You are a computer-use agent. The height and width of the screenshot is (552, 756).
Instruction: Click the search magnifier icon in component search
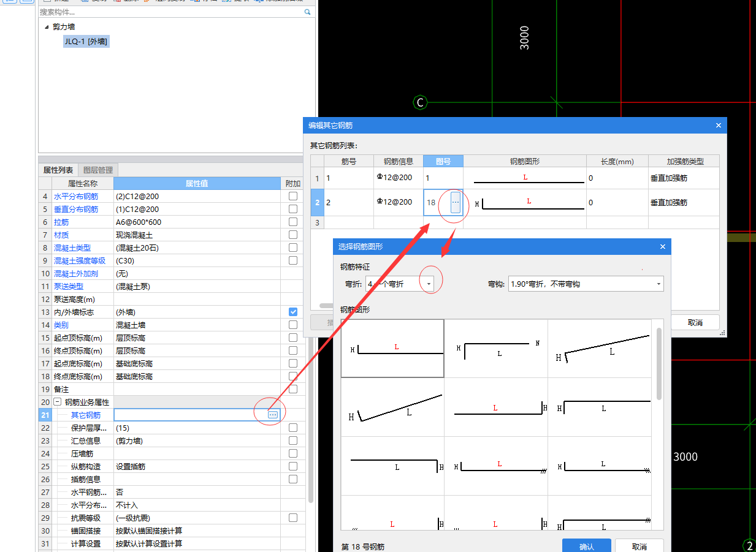(308, 12)
